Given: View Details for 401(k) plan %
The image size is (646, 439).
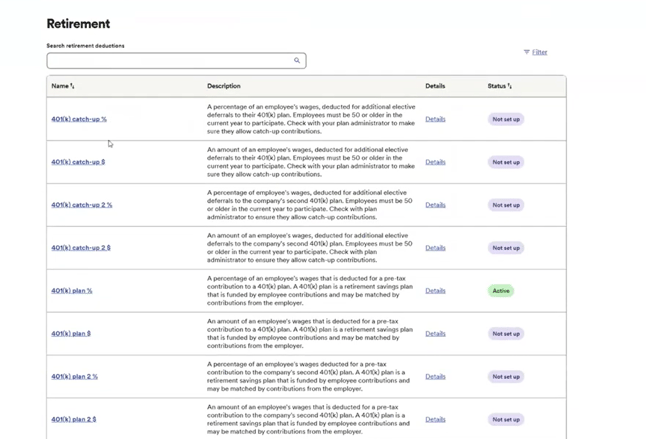Looking at the screenshot, I should 435,291.
